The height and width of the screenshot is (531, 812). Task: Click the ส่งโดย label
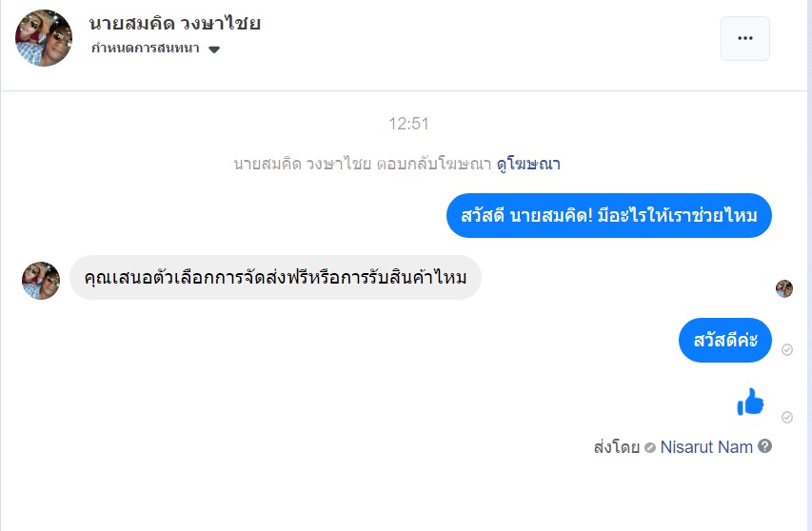[x=616, y=446]
